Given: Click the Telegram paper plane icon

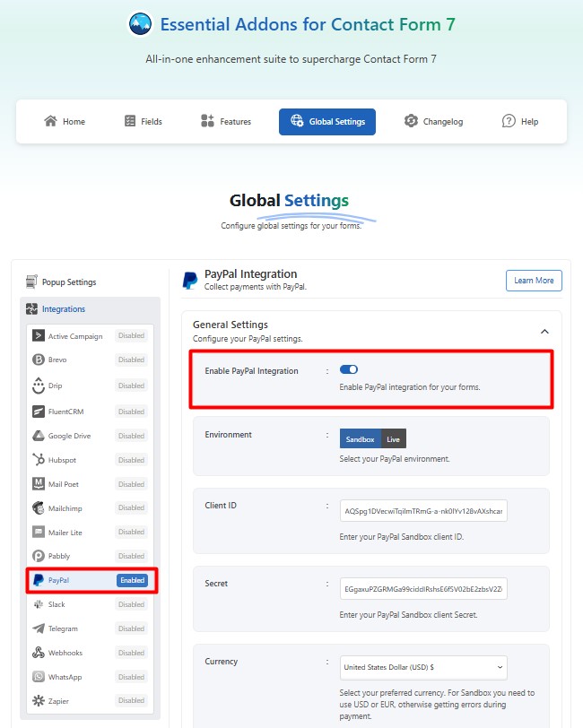Looking at the screenshot, I should pyautogui.click(x=39, y=628).
